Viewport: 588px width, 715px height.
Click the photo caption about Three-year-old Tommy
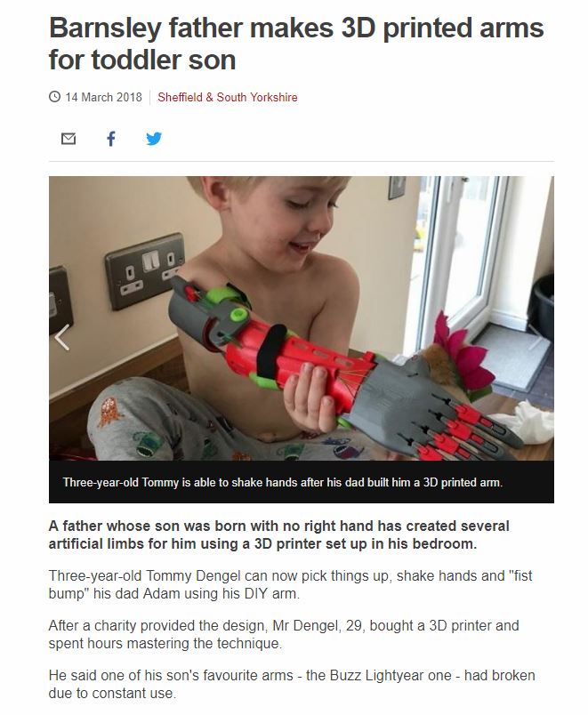282,482
